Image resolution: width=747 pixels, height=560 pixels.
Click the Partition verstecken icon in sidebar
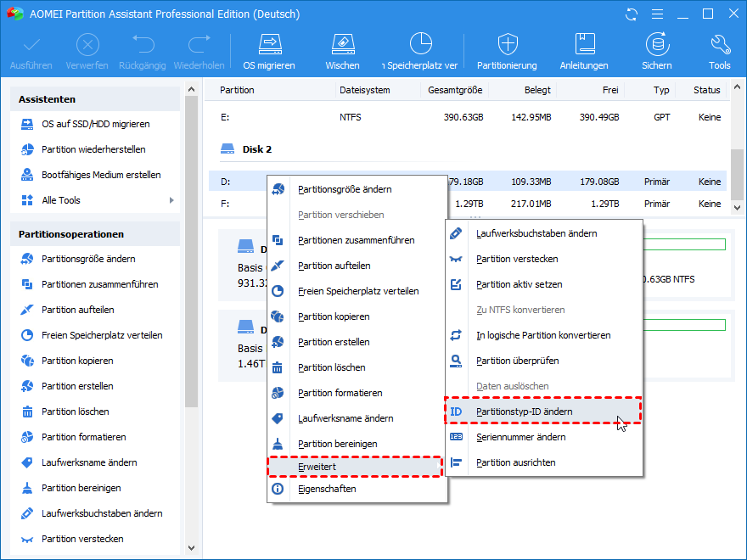27,540
